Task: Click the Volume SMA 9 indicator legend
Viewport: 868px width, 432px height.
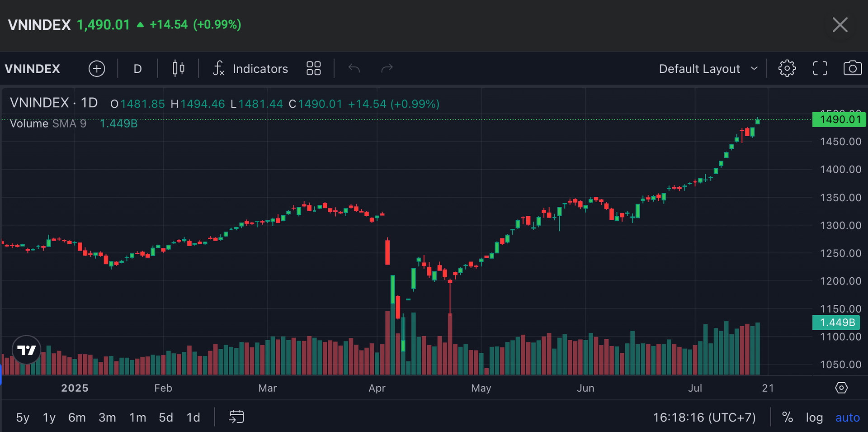Action: pos(48,123)
